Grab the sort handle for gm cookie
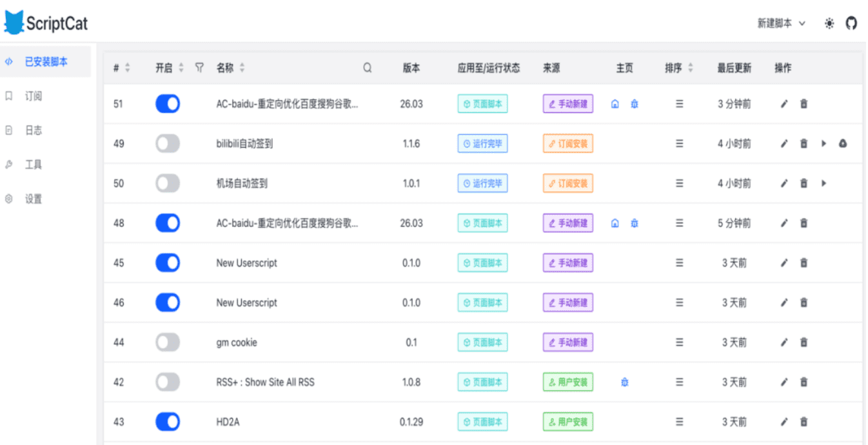The height and width of the screenshot is (445, 868). 679,342
